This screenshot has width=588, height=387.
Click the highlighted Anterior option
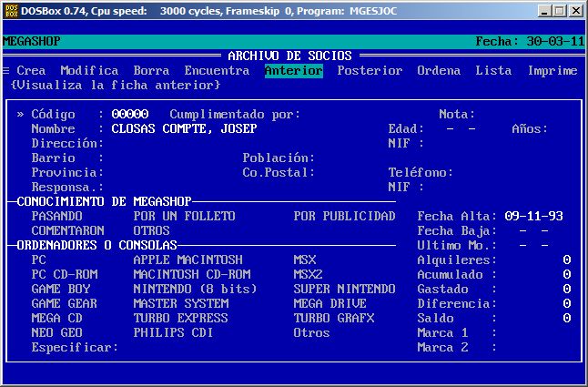pyautogui.click(x=293, y=71)
